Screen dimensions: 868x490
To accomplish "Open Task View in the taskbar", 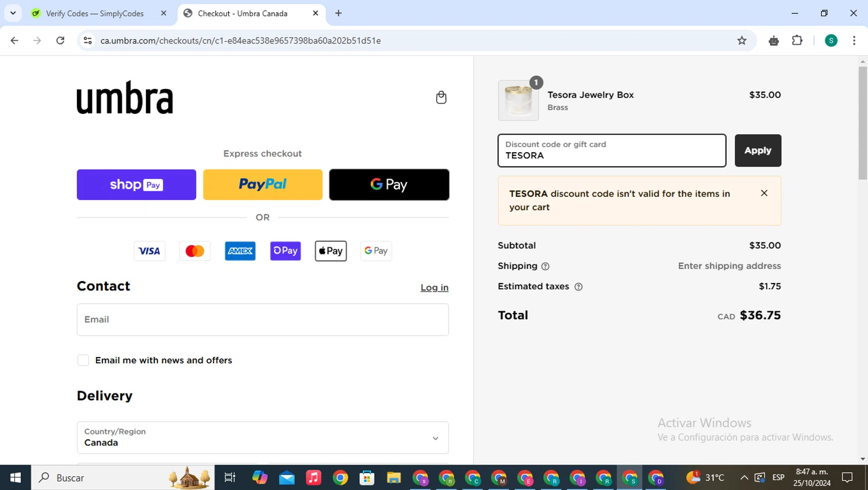I will [x=230, y=477].
